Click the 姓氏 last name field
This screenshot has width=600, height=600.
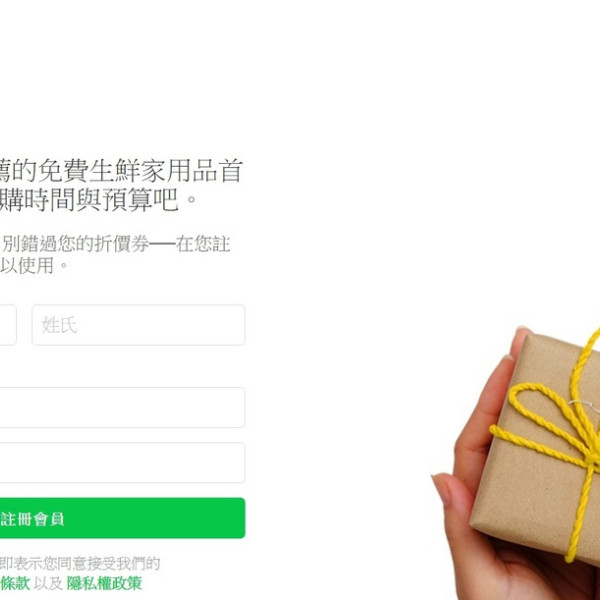coord(139,325)
